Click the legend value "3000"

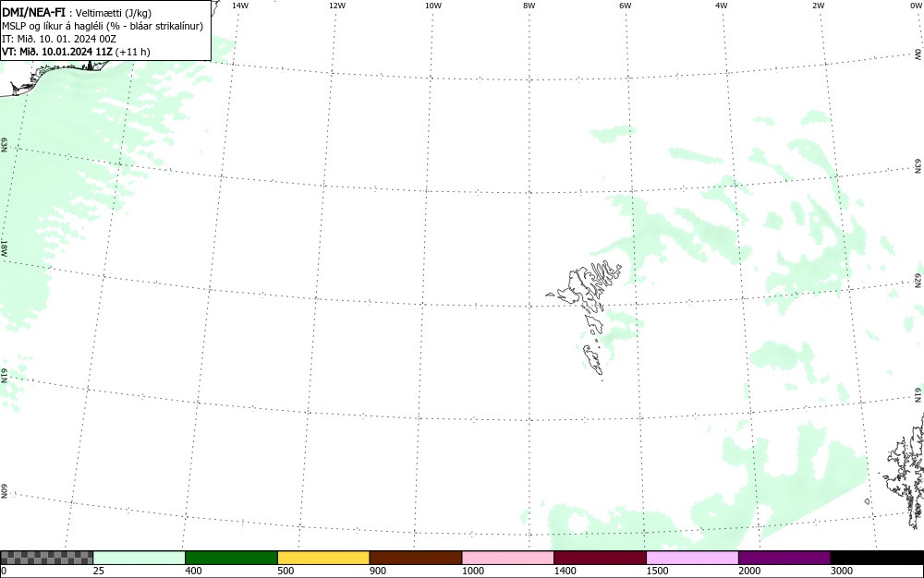[x=842, y=571]
